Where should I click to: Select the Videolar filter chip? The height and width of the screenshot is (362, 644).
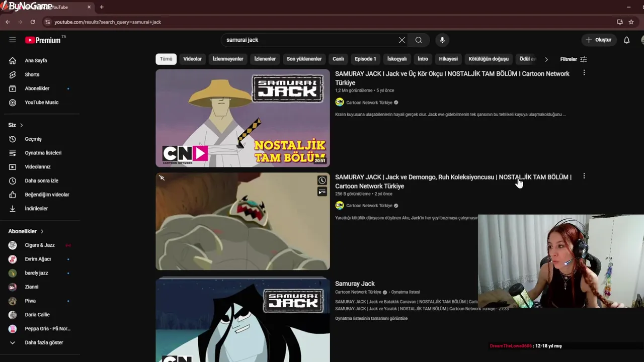tap(192, 59)
